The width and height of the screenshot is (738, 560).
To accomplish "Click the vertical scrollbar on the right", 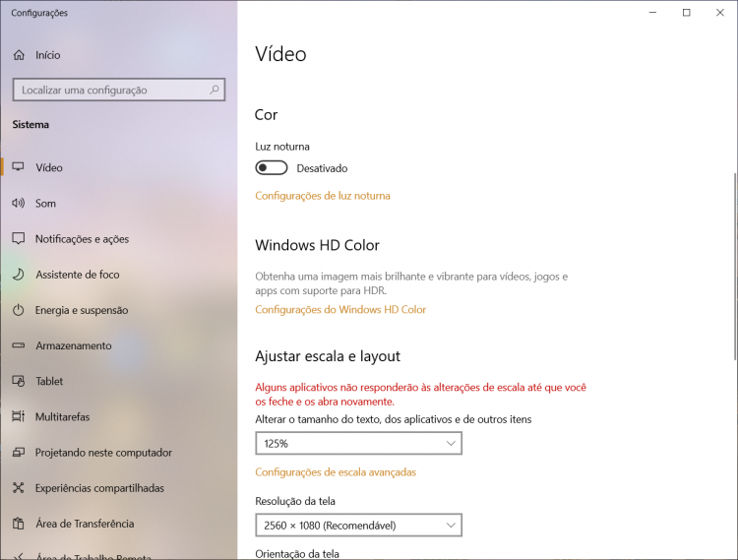I will click(x=735, y=267).
